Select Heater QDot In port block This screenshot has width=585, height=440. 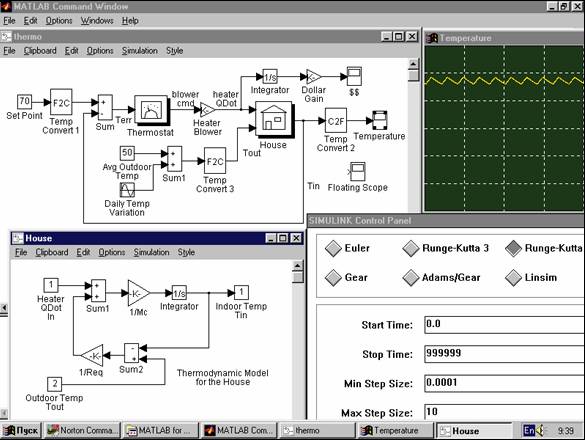pos(51,285)
